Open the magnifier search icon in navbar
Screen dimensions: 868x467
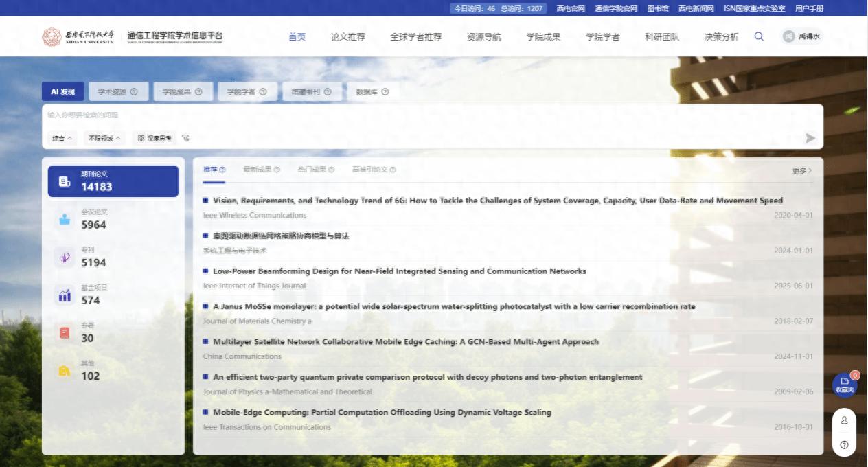[x=759, y=36]
